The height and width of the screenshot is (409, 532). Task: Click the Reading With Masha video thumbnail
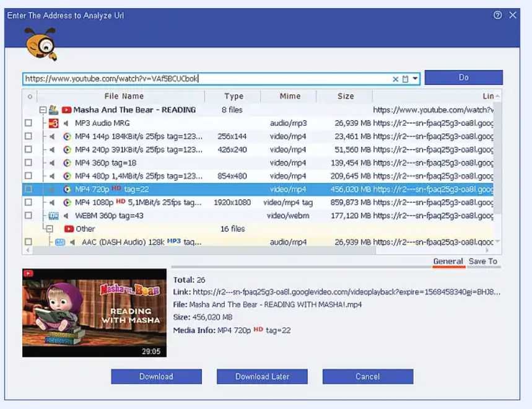point(94,312)
